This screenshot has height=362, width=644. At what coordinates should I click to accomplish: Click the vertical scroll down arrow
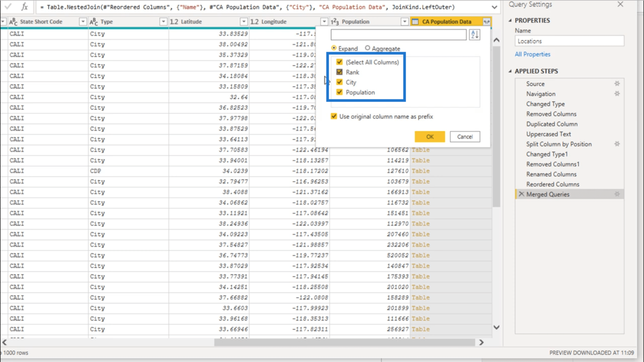496,327
